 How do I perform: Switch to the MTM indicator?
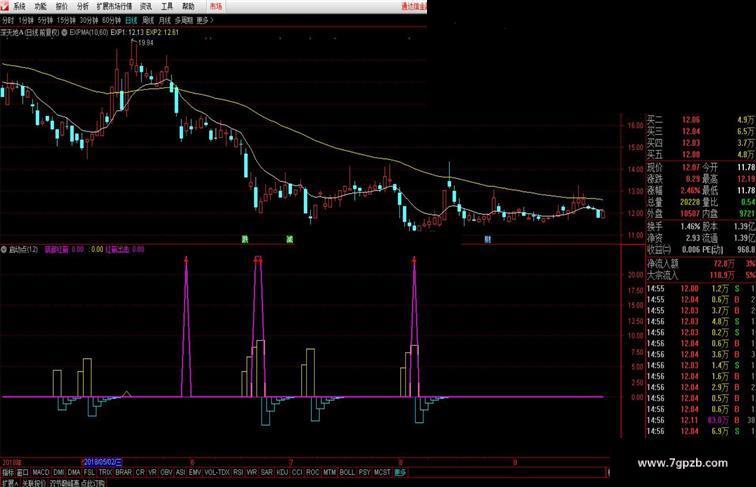329,473
